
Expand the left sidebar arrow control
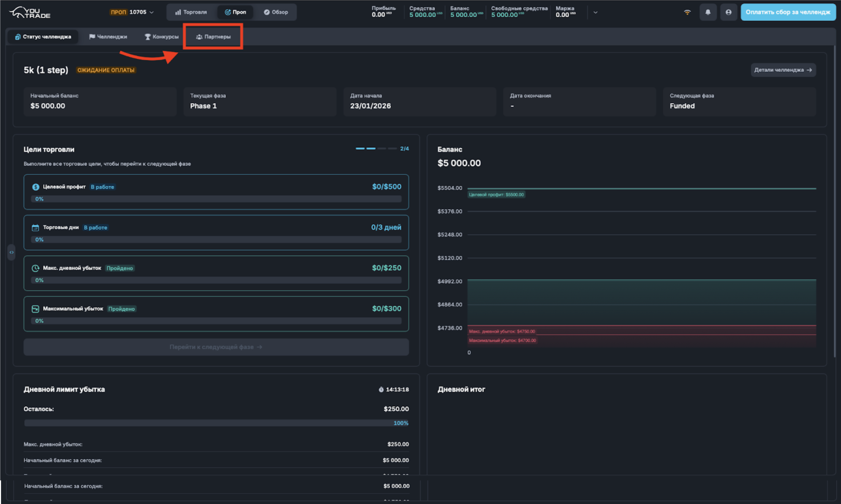coord(11,252)
